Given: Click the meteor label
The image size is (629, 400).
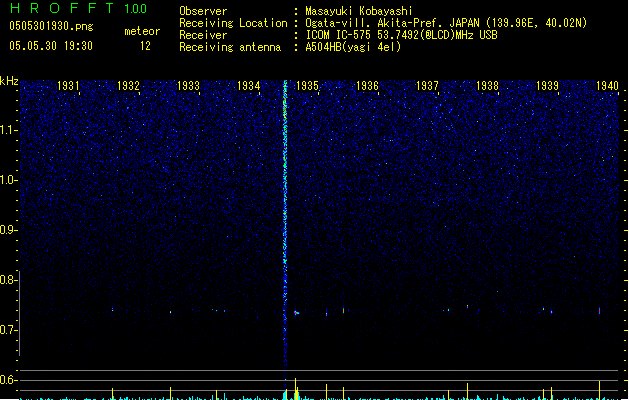Looking at the screenshot, I should click(x=142, y=31).
